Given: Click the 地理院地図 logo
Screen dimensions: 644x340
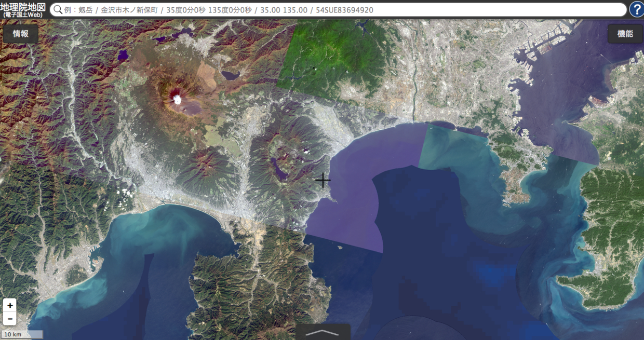Looking at the screenshot, I should 23,9.
